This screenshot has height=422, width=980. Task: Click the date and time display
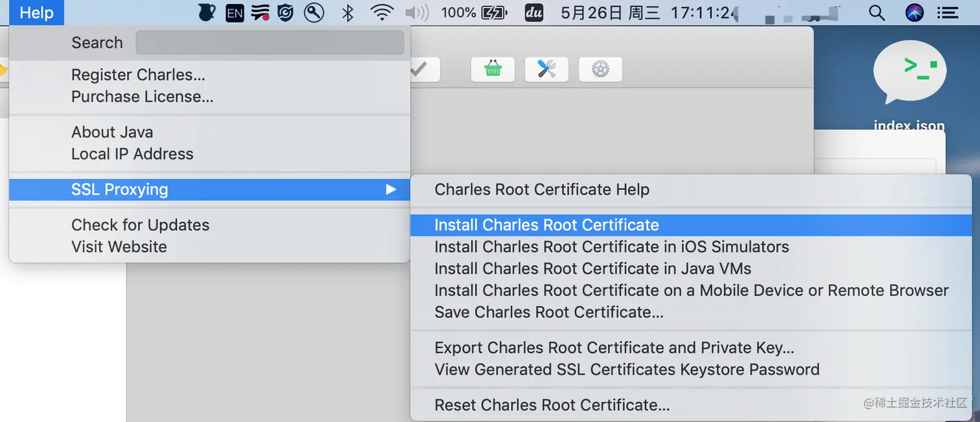click(x=650, y=12)
